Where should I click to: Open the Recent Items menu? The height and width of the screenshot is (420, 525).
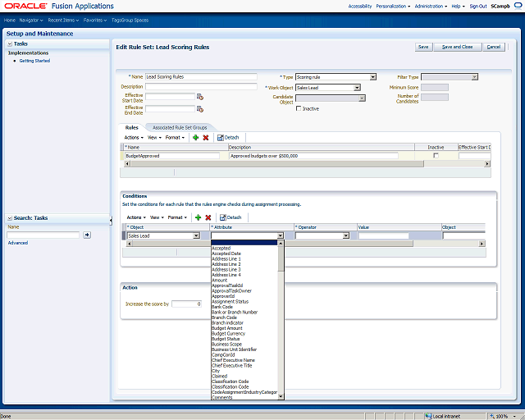(63, 20)
